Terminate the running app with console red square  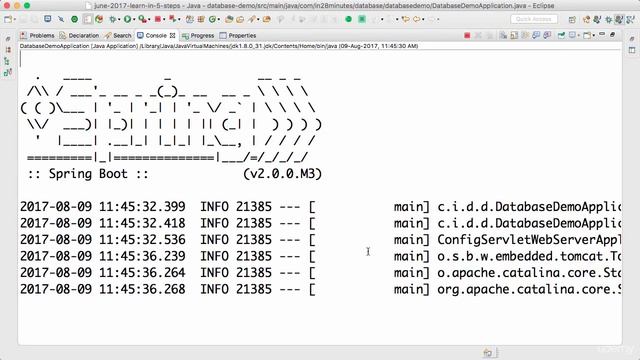pyautogui.click(x=467, y=36)
